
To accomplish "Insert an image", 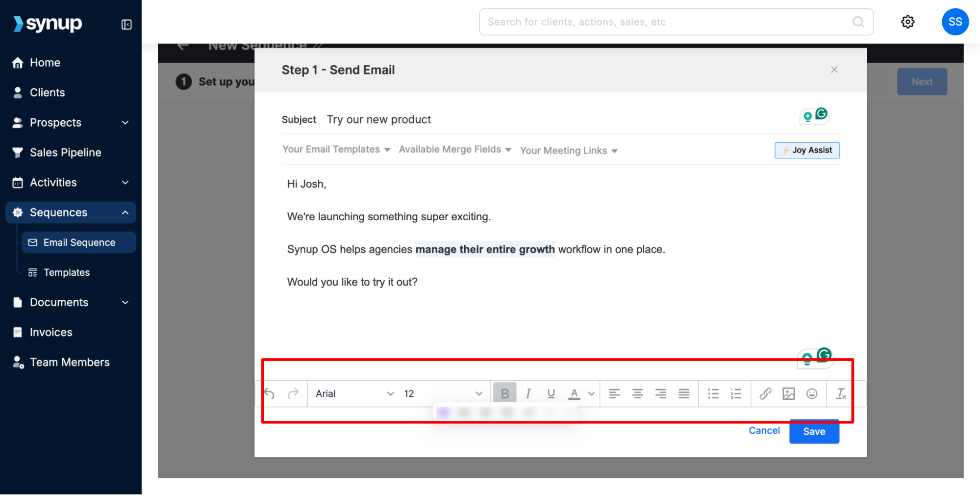I will tap(788, 393).
